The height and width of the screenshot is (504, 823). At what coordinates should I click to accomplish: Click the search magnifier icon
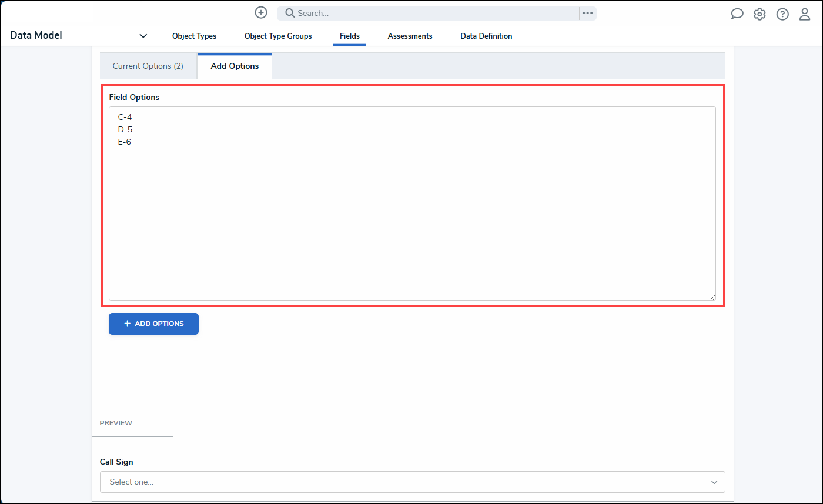[289, 12]
